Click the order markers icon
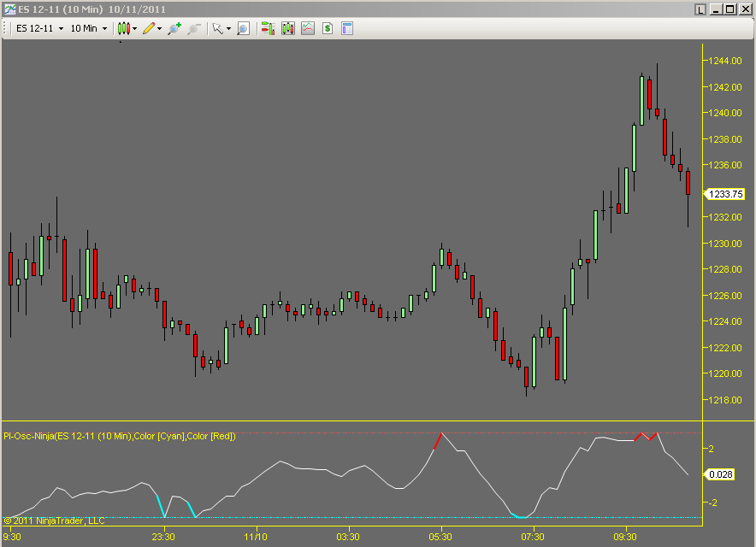756x547 pixels. pyautogui.click(x=266, y=28)
